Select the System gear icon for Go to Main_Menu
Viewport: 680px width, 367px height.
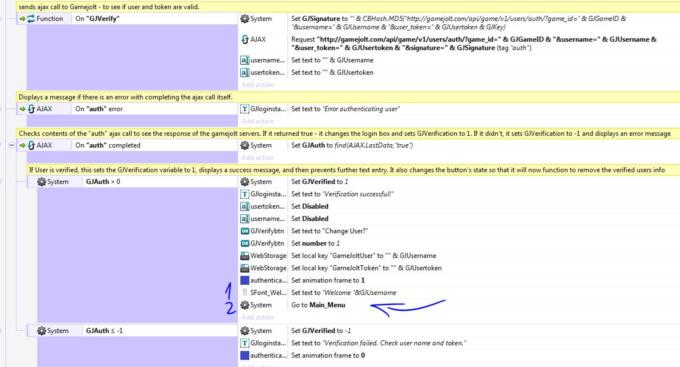point(245,305)
